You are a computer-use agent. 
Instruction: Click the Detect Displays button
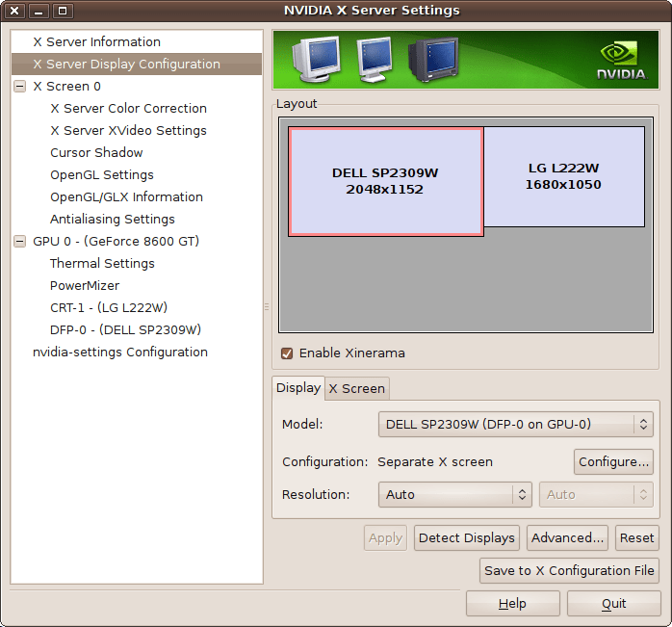[x=467, y=537]
